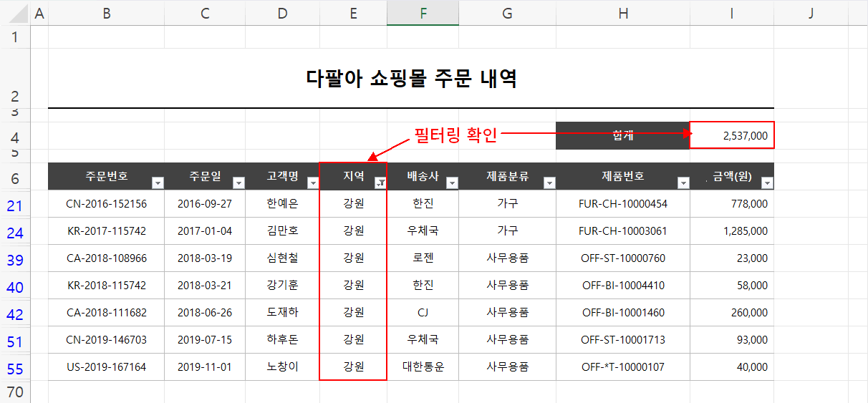The image size is (868, 403).
Task: Select column D header
Action: click(x=282, y=12)
